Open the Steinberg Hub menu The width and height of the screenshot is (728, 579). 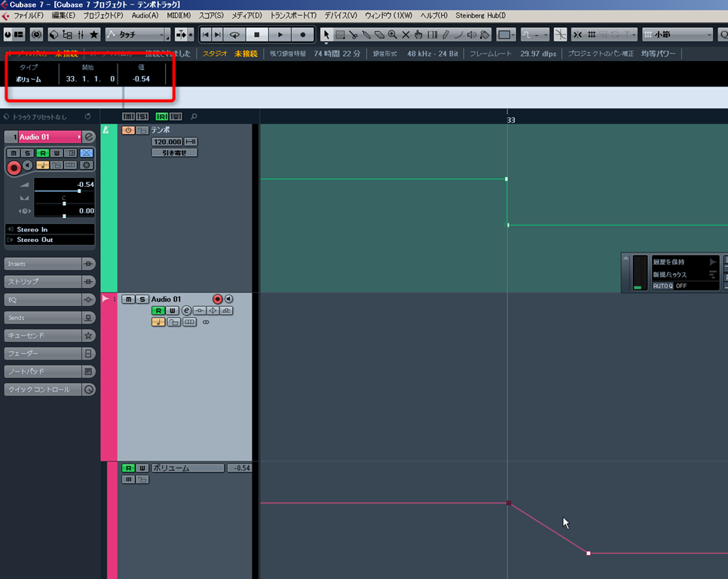coord(480,15)
